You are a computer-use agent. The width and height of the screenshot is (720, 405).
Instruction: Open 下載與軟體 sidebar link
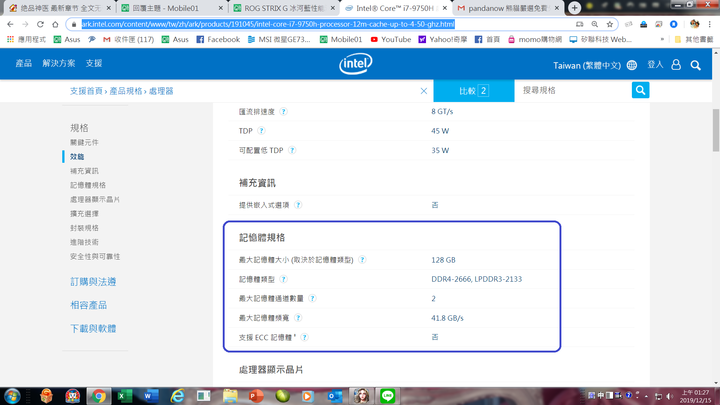[x=93, y=328]
